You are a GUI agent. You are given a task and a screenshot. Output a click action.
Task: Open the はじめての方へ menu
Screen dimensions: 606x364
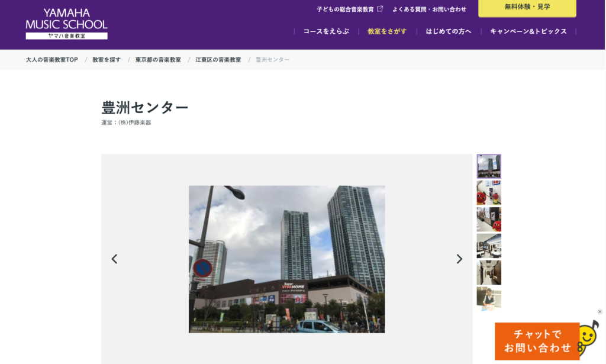click(x=449, y=31)
